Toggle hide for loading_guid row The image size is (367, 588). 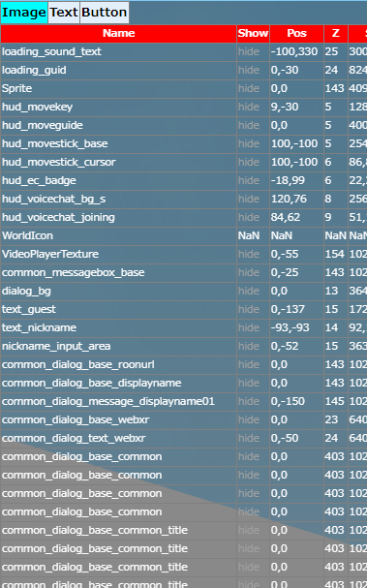tap(249, 70)
